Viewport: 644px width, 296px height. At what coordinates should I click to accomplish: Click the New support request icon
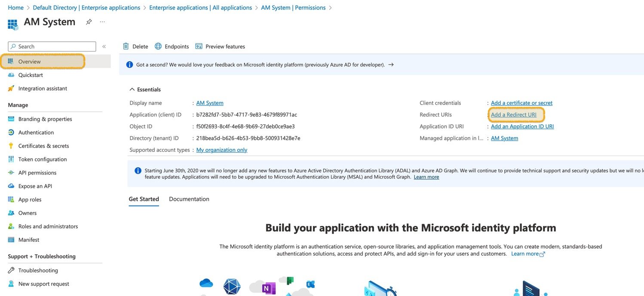pyautogui.click(x=11, y=284)
